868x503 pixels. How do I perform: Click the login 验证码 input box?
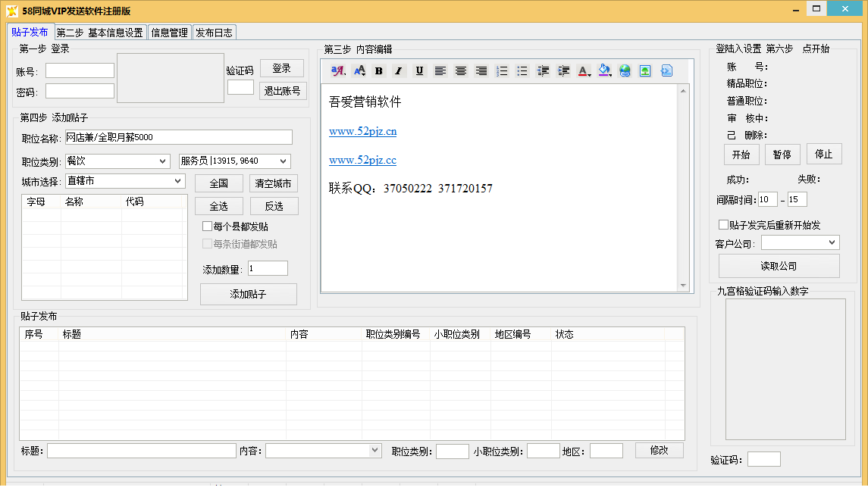click(241, 87)
